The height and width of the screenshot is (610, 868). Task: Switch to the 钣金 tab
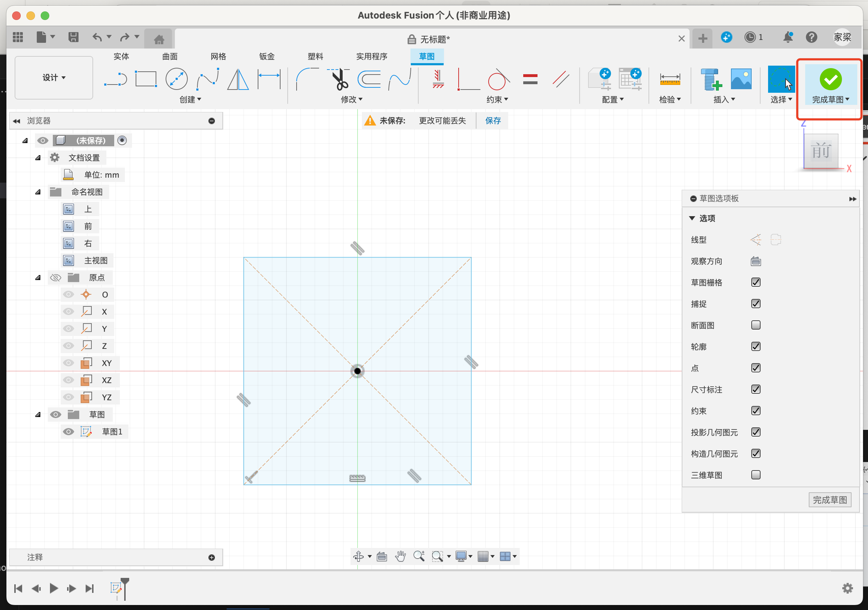[267, 56]
